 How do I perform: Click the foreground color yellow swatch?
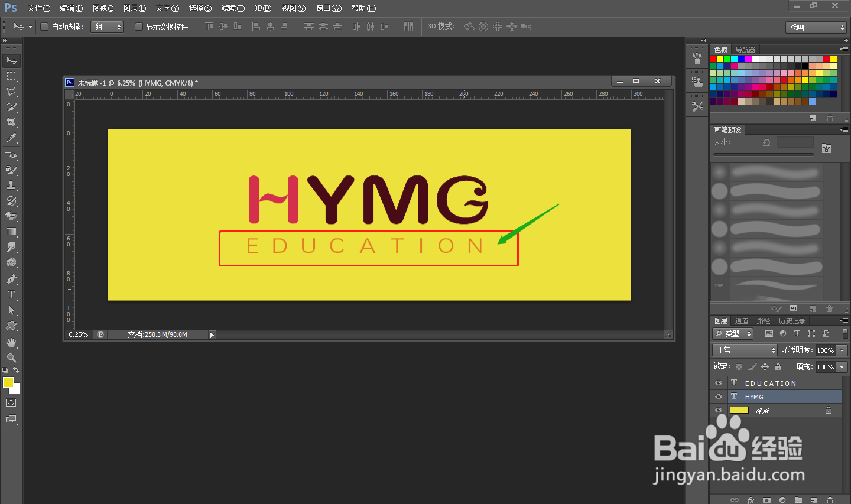(x=8, y=382)
